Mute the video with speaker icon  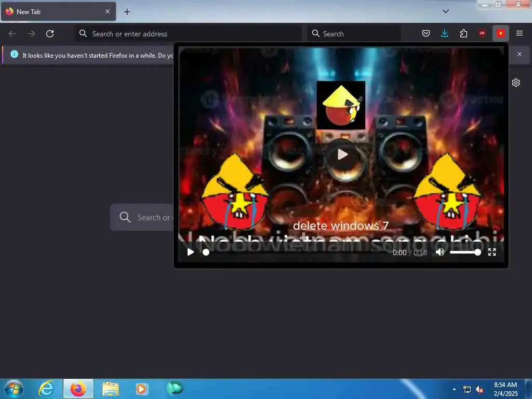pyautogui.click(x=440, y=252)
